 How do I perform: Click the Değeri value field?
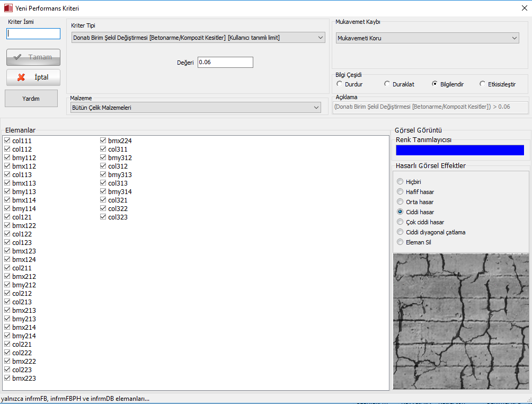tap(225, 63)
